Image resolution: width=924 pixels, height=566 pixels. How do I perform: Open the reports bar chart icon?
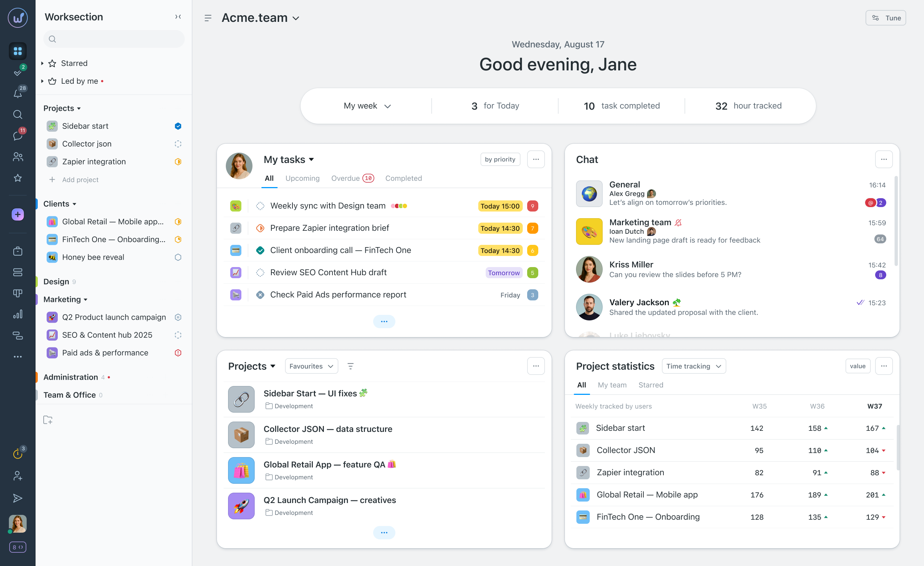coord(18,314)
